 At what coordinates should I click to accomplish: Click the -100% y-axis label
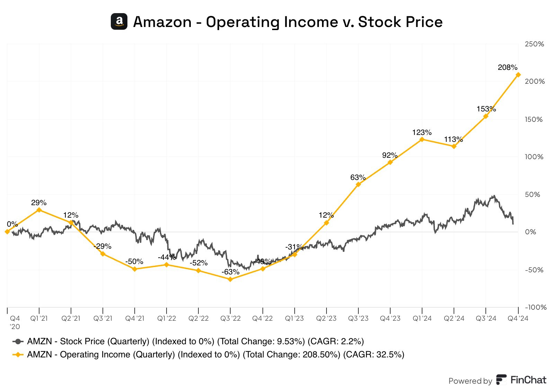tap(535, 307)
